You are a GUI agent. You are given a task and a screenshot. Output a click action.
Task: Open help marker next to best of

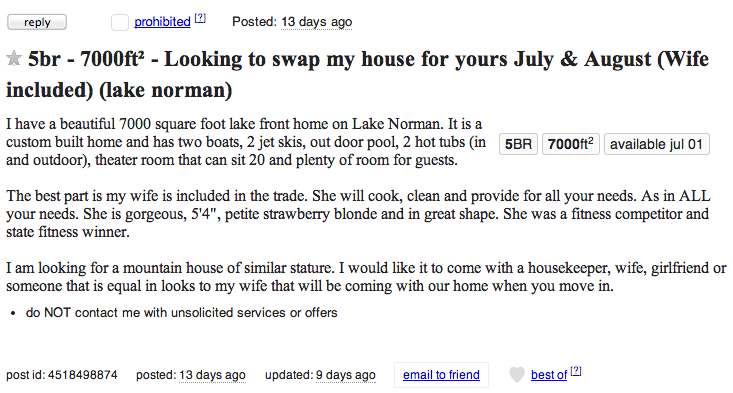(576, 371)
